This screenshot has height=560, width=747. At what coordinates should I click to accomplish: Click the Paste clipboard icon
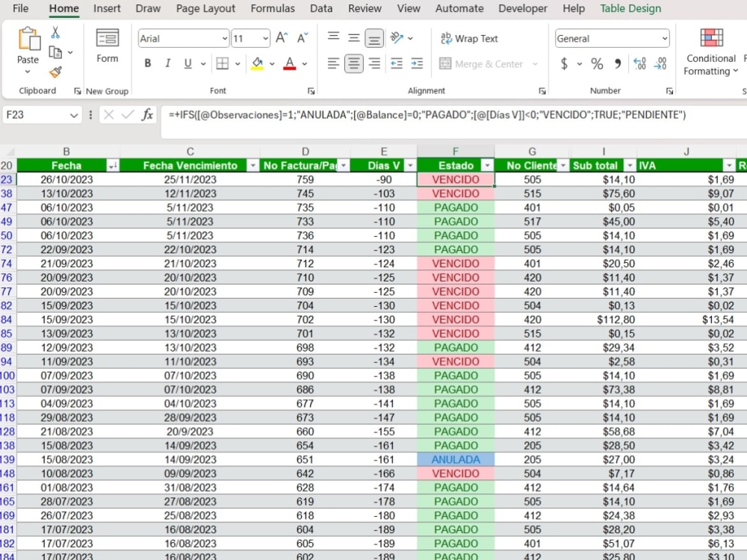pos(28,39)
